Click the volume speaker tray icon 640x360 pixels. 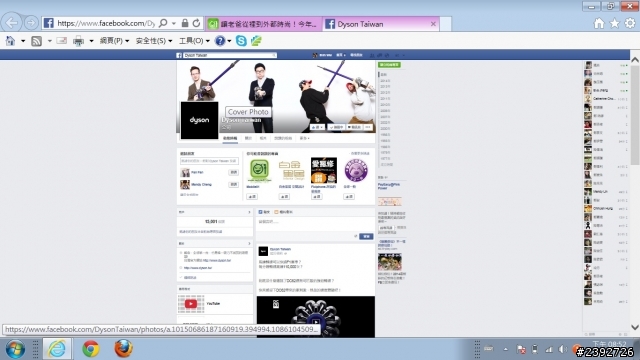(x=562, y=349)
